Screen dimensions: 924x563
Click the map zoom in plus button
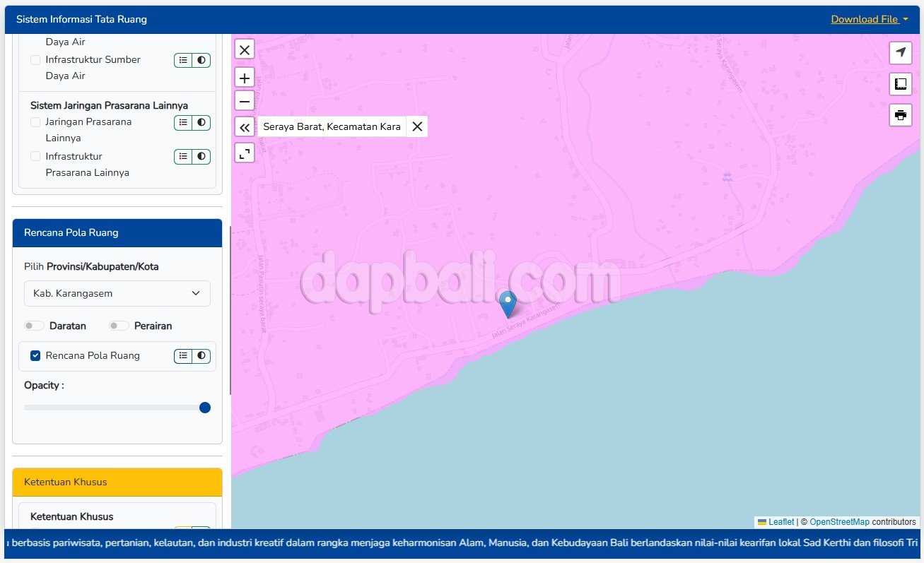(245, 78)
